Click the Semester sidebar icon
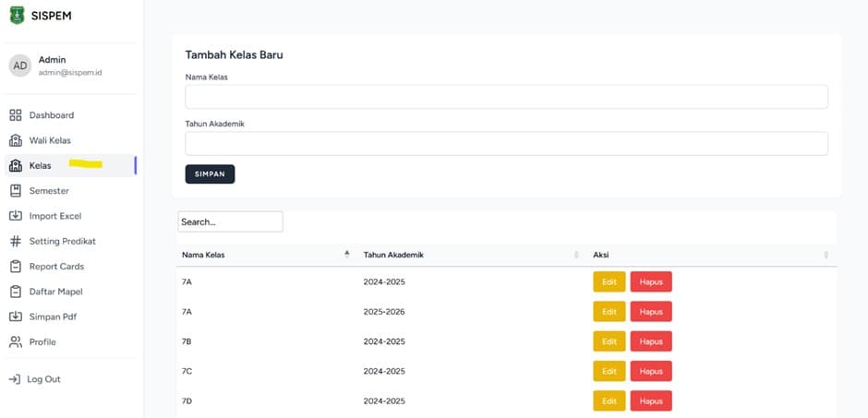The width and height of the screenshot is (868, 418). coord(15,191)
